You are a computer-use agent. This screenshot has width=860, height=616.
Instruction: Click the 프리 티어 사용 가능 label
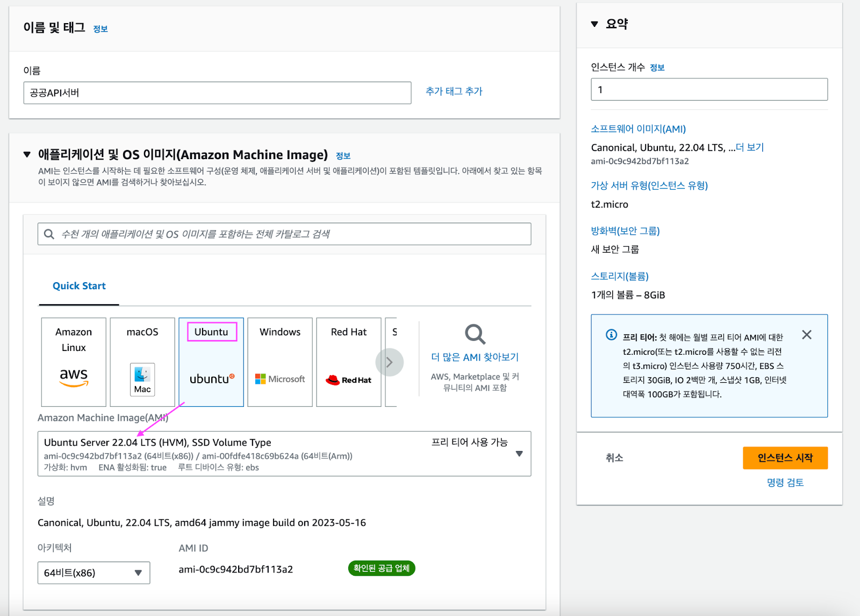[470, 442]
